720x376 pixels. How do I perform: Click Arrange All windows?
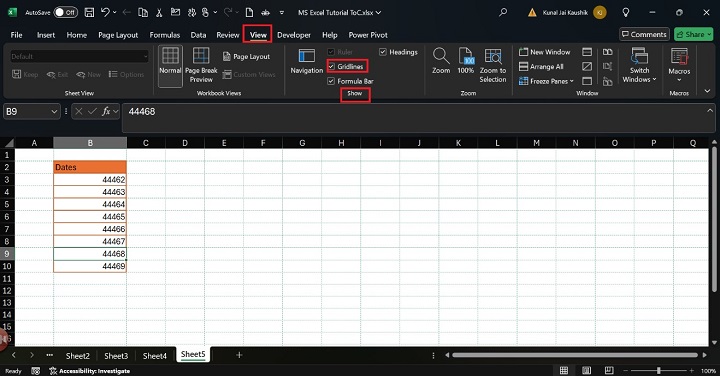[541, 67]
